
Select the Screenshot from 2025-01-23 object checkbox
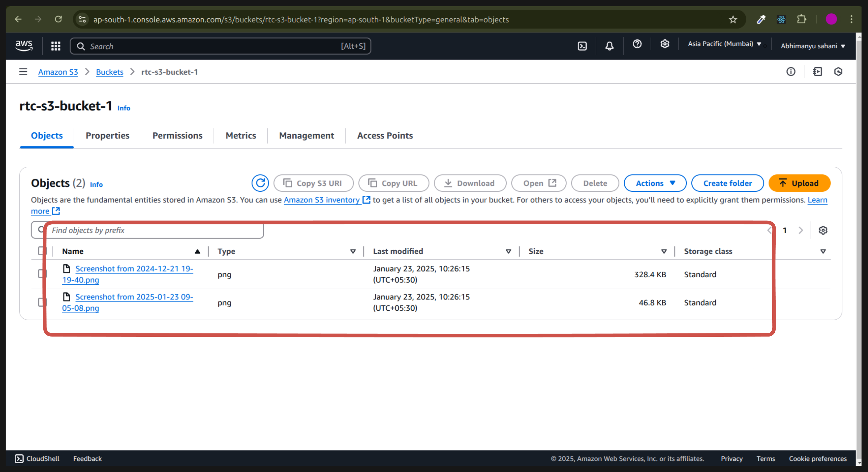pyautogui.click(x=42, y=302)
